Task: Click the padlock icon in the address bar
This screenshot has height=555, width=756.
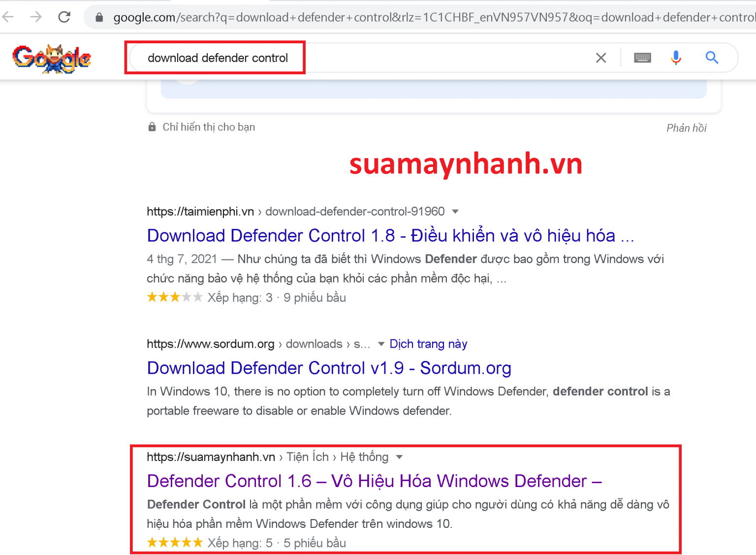Action: pyautogui.click(x=98, y=17)
